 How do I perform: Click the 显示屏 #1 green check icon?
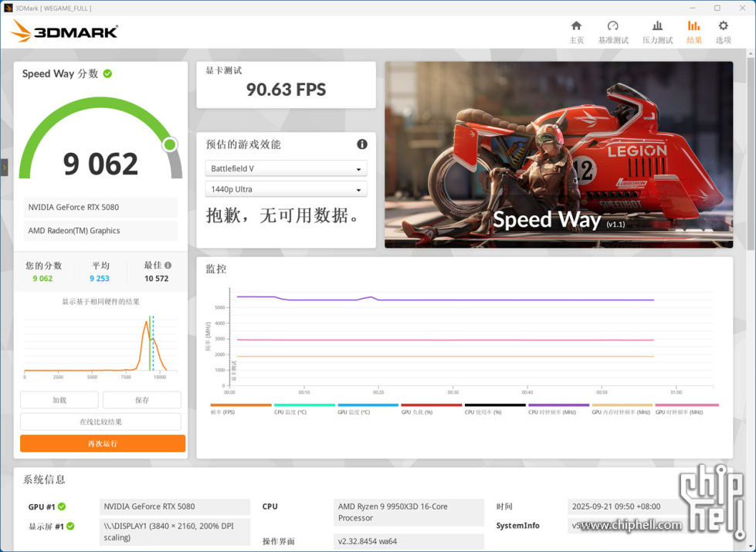[x=70, y=526]
